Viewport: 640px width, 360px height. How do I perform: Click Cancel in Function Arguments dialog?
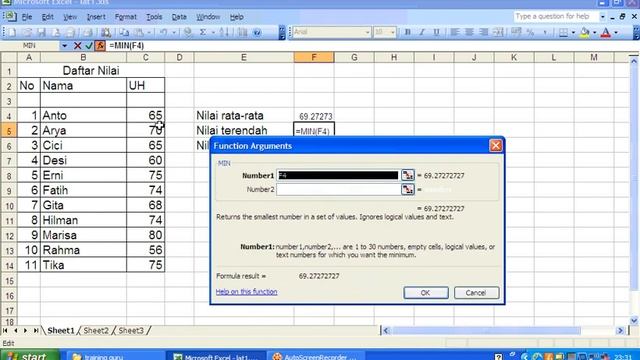tap(476, 293)
